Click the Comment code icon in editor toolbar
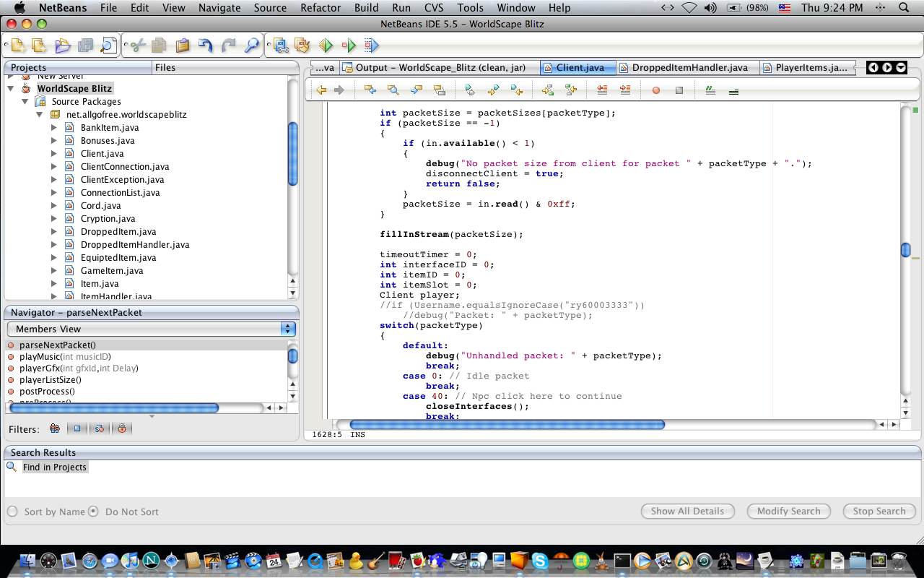This screenshot has width=924, height=578. pyautogui.click(x=710, y=90)
